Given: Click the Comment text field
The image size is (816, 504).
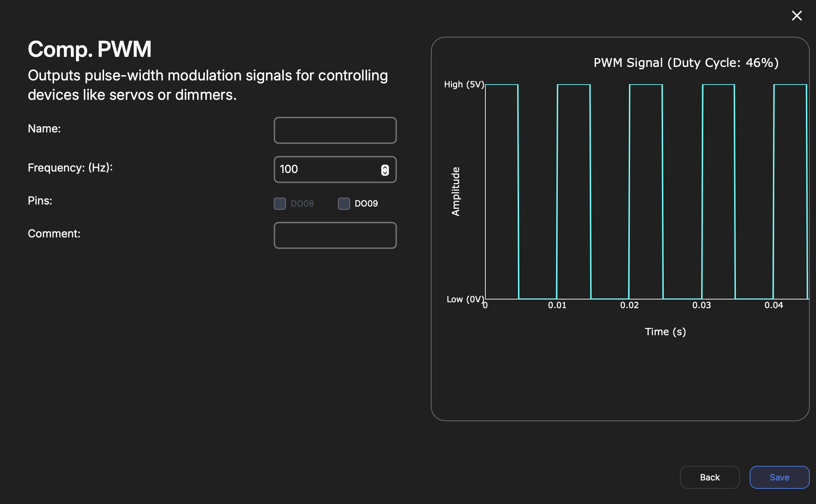Looking at the screenshot, I should coord(335,235).
